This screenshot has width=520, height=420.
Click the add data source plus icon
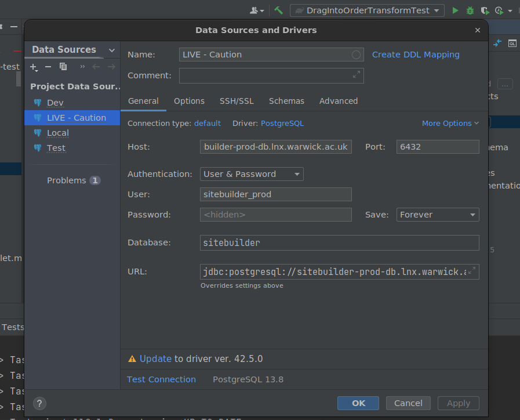coord(34,67)
